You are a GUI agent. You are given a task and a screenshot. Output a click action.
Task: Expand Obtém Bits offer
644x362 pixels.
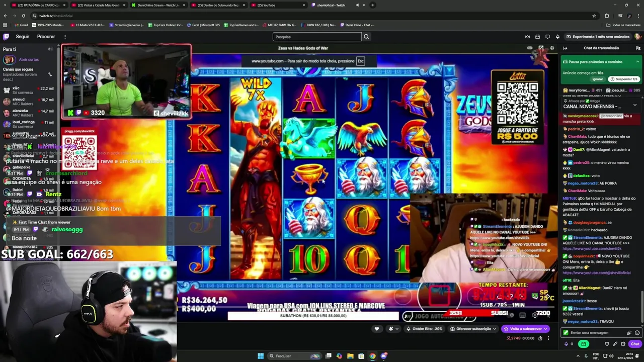[x=425, y=329]
